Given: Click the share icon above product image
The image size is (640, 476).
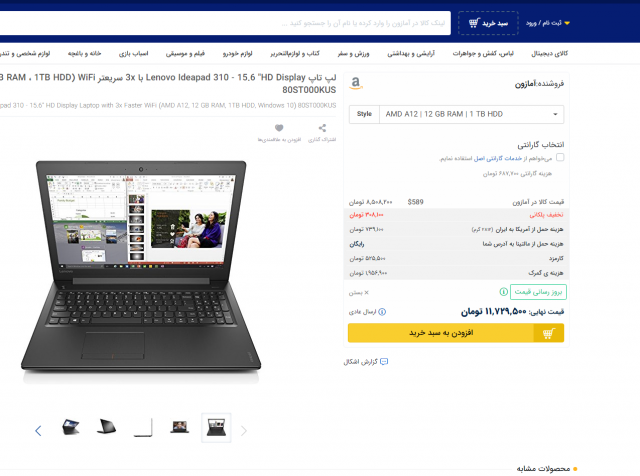Looking at the screenshot, I should 322,128.
